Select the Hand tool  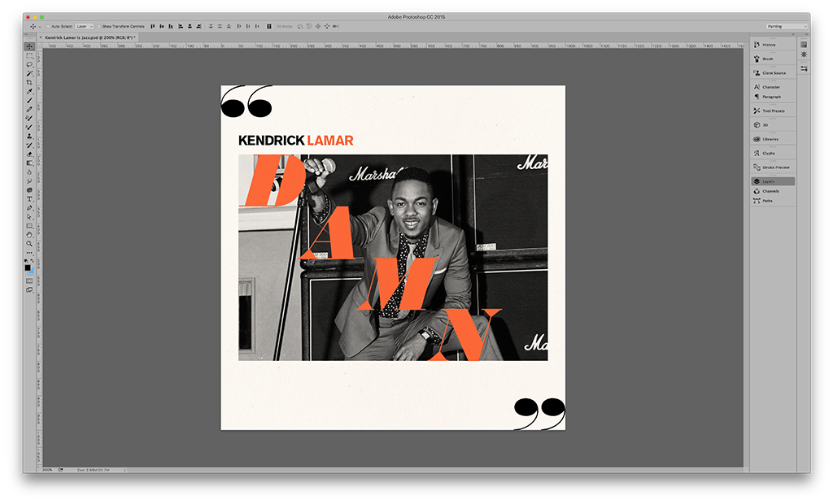point(29,235)
